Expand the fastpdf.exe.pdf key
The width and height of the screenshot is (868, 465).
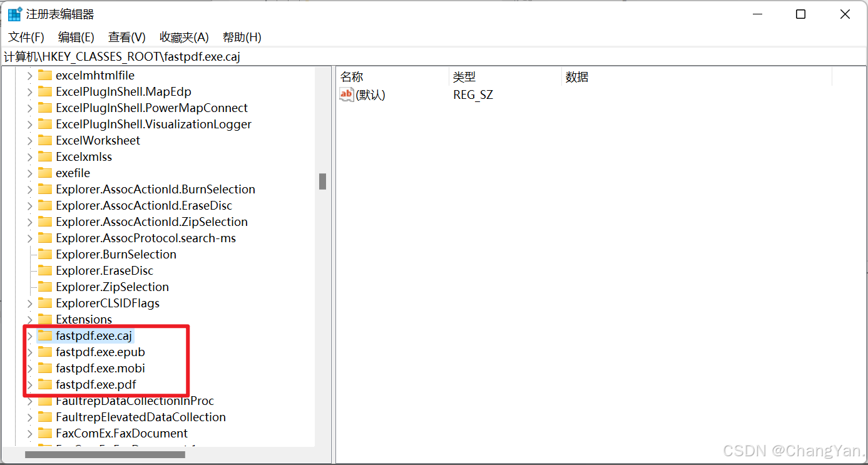pyautogui.click(x=29, y=384)
